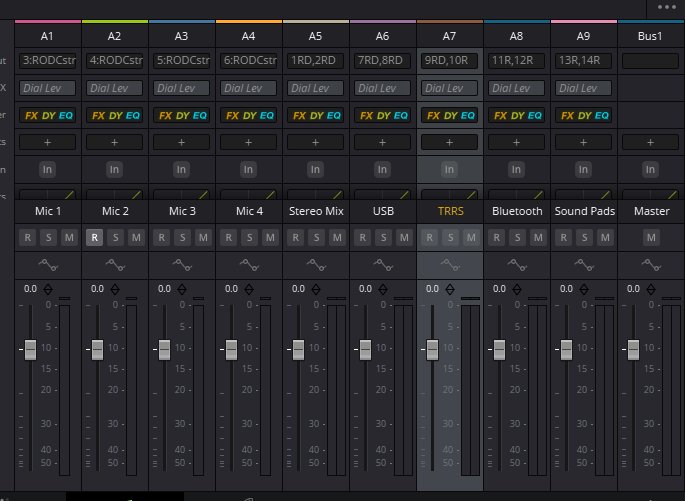Toggle In button on Bus1 strip
This screenshot has width=685, height=501.
pos(650,169)
